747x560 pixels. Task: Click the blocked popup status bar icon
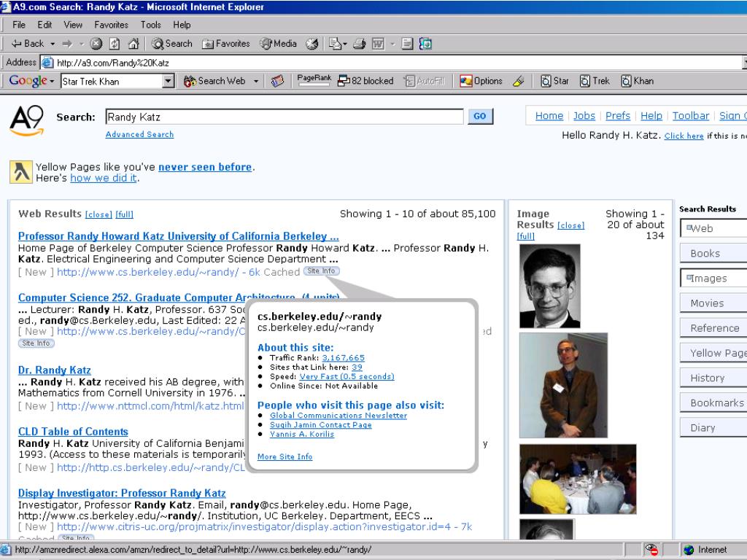651,550
